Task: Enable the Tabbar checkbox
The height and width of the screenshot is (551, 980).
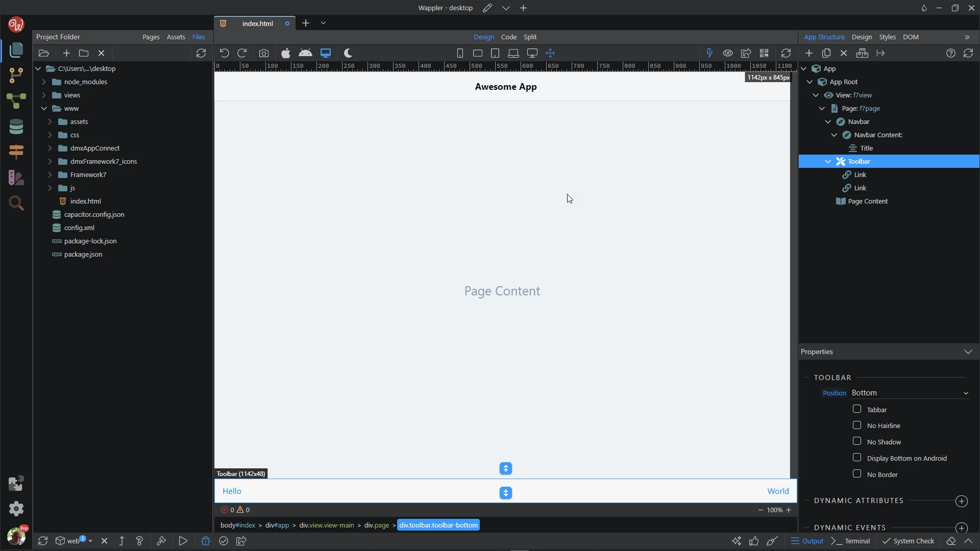Action: (x=857, y=409)
